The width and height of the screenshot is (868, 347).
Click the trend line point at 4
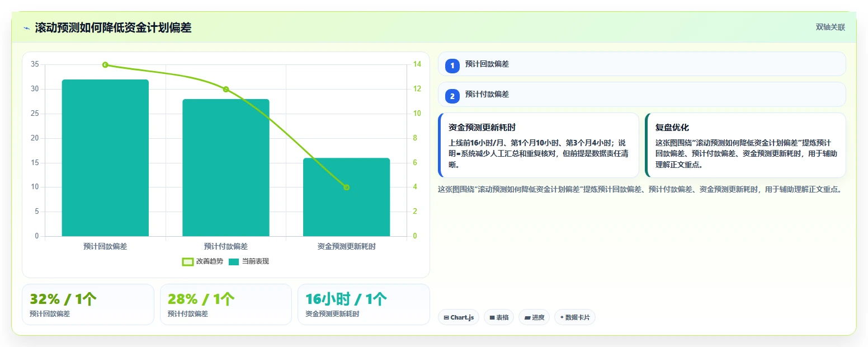346,187
